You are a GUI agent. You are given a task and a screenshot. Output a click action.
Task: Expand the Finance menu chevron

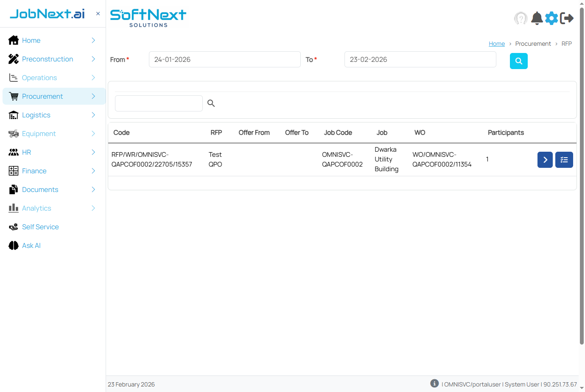[x=93, y=171]
